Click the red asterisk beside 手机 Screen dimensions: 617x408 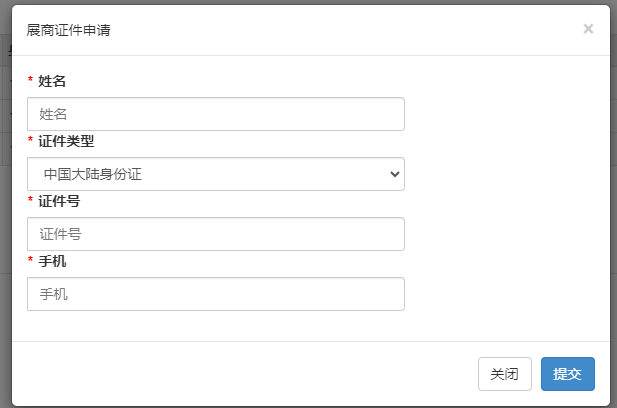click(x=30, y=262)
